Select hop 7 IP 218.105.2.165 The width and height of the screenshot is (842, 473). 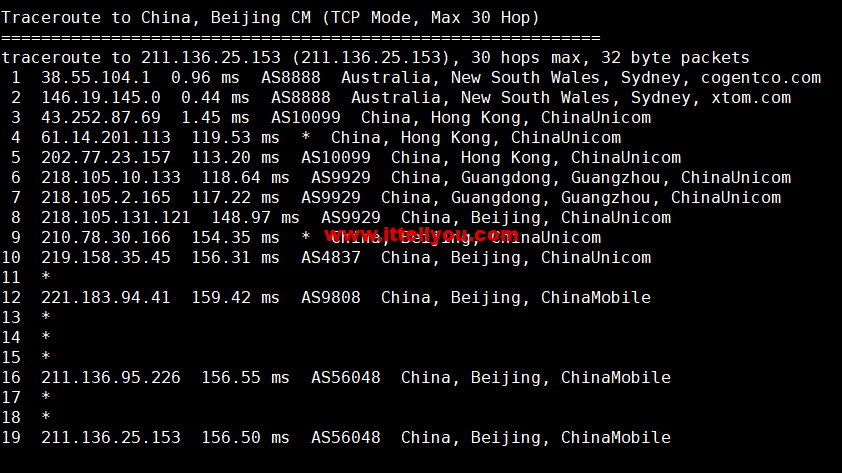(x=106, y=198)
